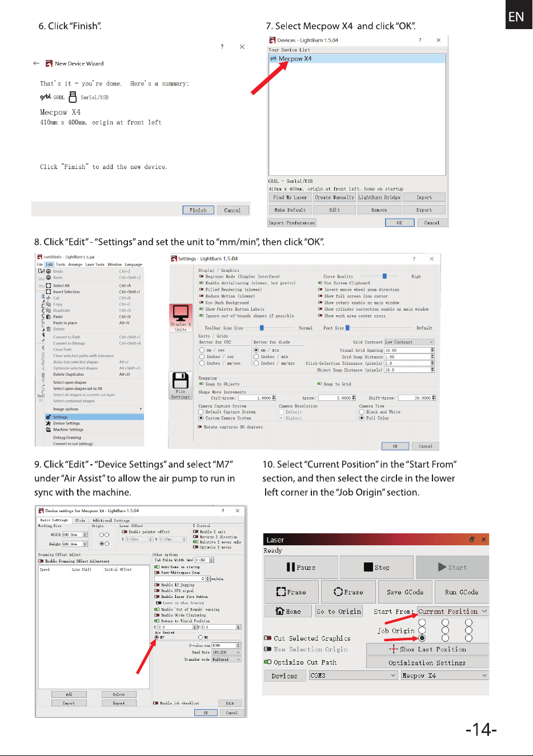Open the Laser Tools menu
The image size is (533, 756).
coord(94,264)
